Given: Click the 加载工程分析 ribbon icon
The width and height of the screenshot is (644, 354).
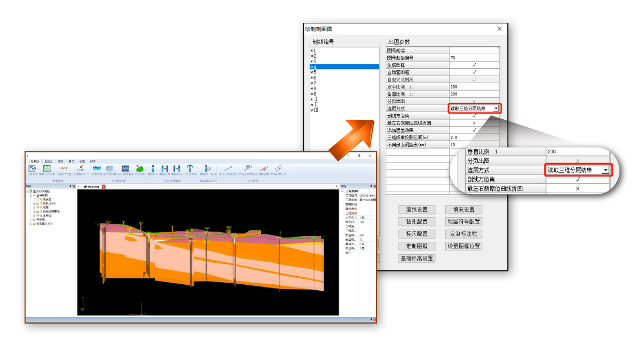Looking at the screenshot, I should click(47, 168).
